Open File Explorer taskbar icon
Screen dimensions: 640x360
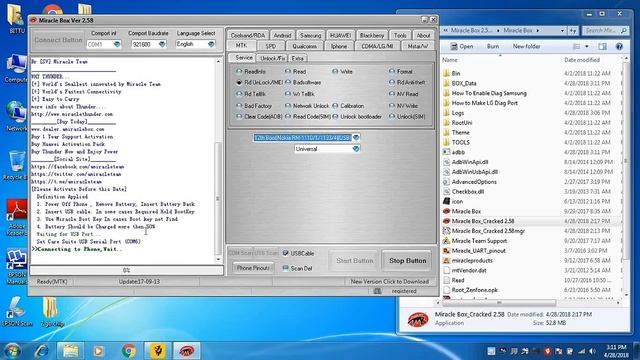pos(70,351)
